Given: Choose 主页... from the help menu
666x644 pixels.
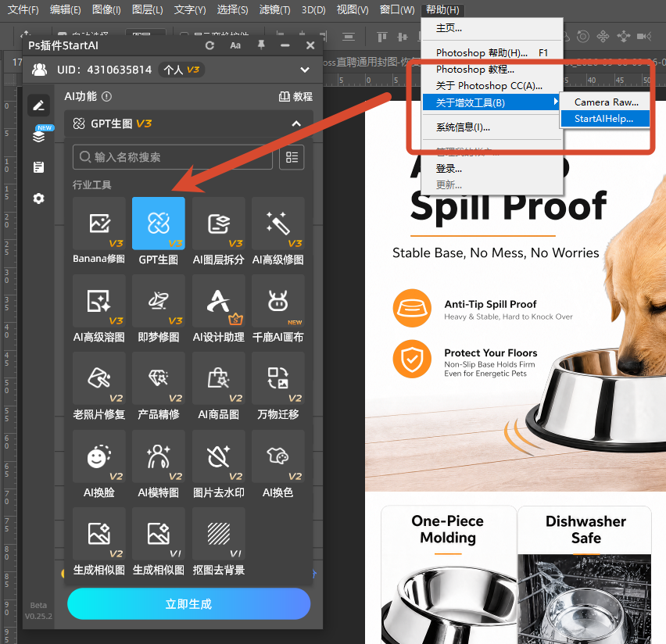Looking at the screenshot, I should pyautogui.click(x=492, y=28).
